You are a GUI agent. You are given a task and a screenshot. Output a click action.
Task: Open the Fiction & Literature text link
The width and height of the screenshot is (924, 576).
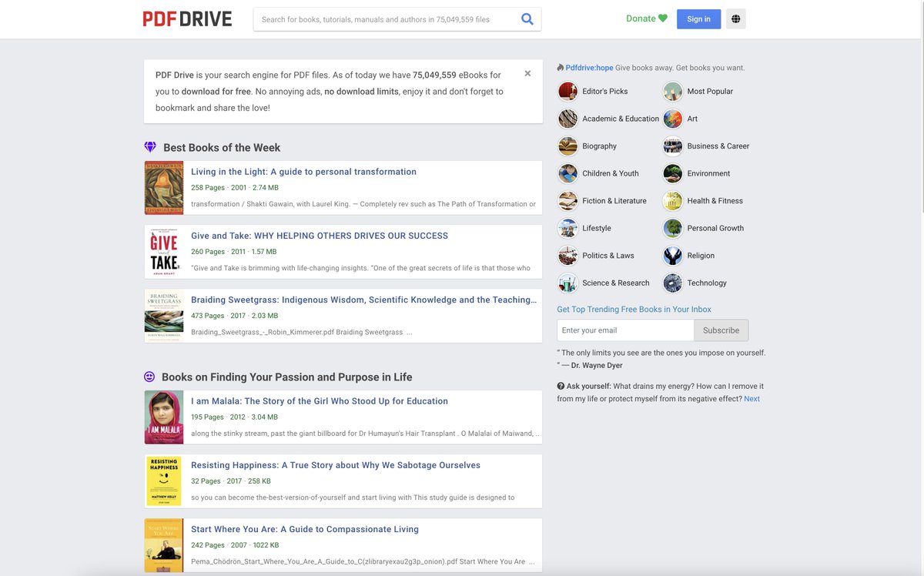(x=614, y=201)
